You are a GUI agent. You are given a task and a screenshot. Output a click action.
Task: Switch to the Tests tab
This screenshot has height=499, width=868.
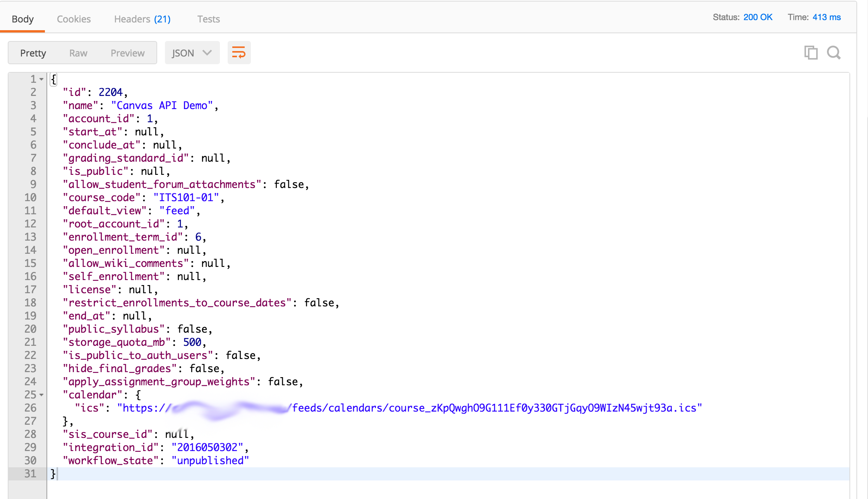[x=208, y=19]
